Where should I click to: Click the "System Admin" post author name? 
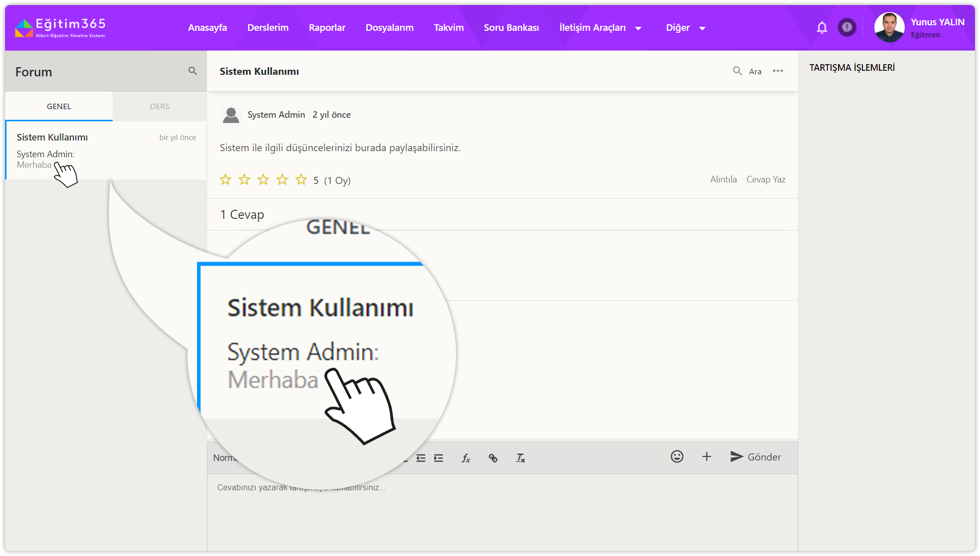pos(276,115)
